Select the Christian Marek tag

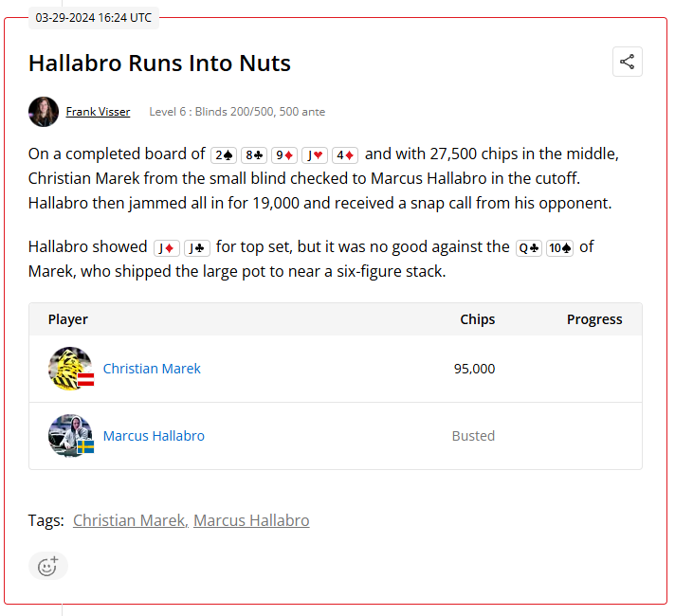point(129,520)
